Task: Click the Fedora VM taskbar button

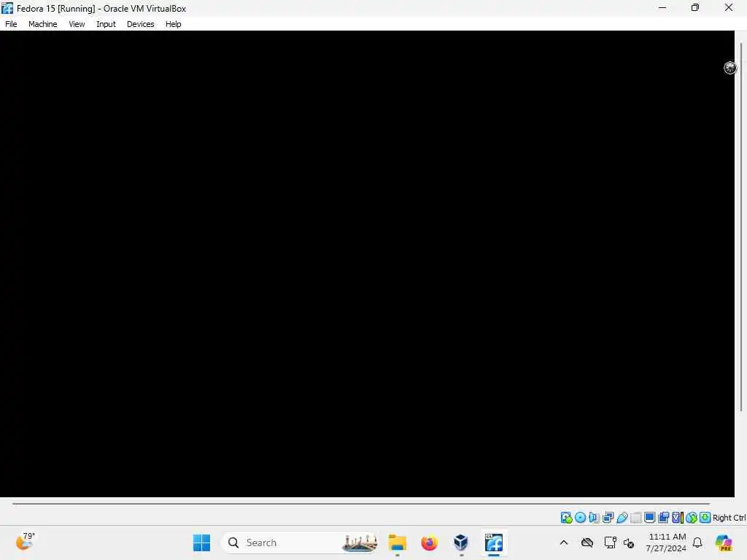Action: 494,542
